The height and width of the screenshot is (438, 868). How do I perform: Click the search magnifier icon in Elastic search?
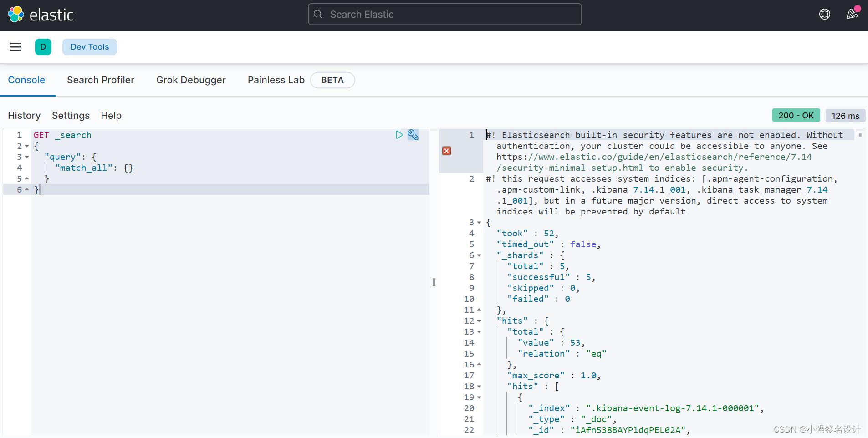click(x=318, y=15)
